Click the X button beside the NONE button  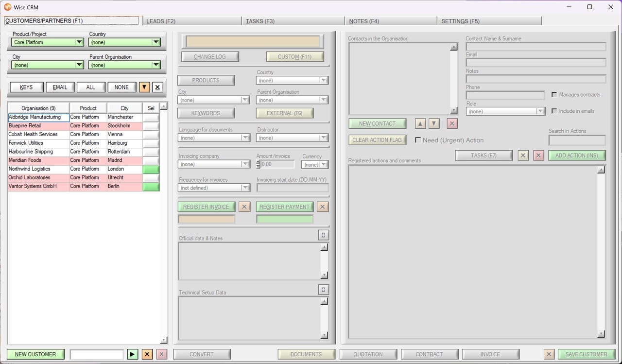(x=157, y=87)
